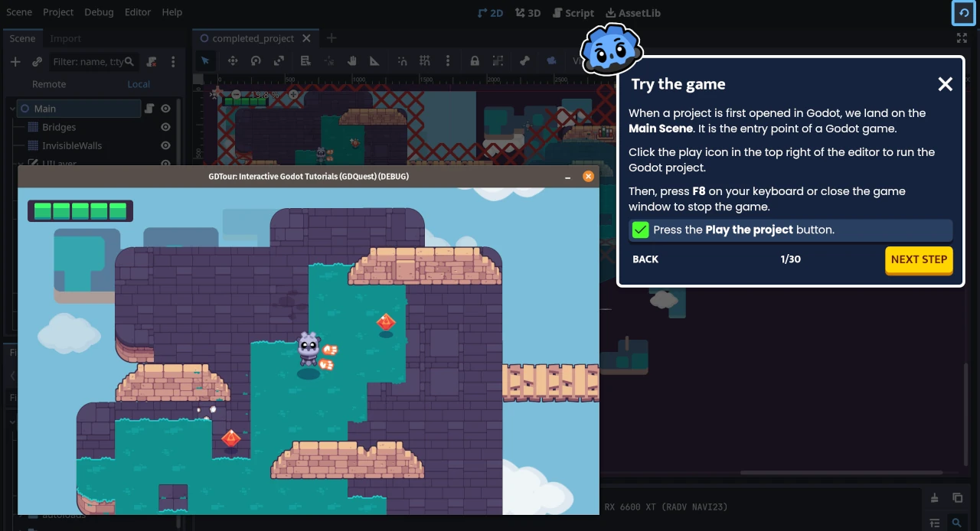Activate the Rotate Mode tool
This screenshot has width=980, height=531.
click(256, 61)
